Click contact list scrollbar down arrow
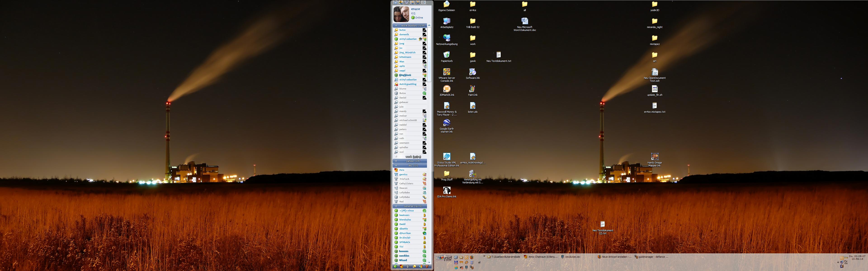This screenshot has height=271, width=868. click(429, 262)
